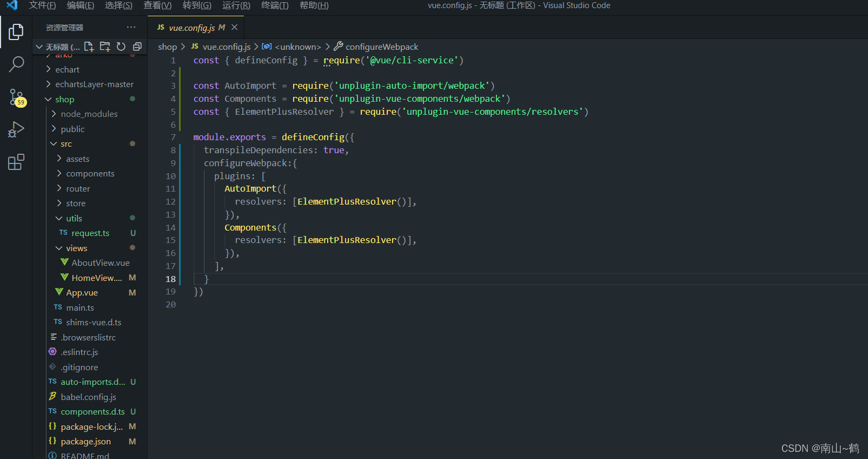Click '@vue/cli-service' string on line 1

412,60
